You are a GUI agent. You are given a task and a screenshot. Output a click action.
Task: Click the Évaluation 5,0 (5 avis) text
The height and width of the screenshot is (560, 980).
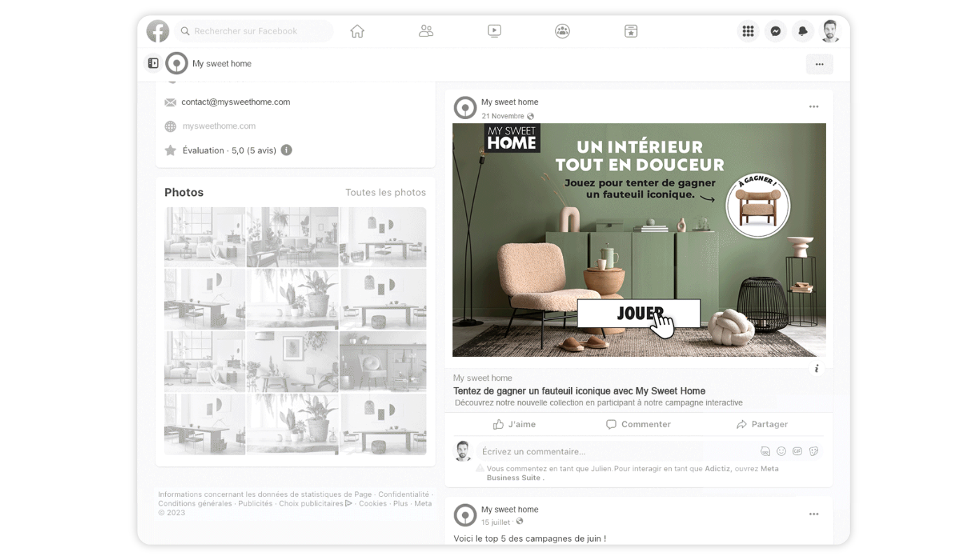(x=230, y=150)
